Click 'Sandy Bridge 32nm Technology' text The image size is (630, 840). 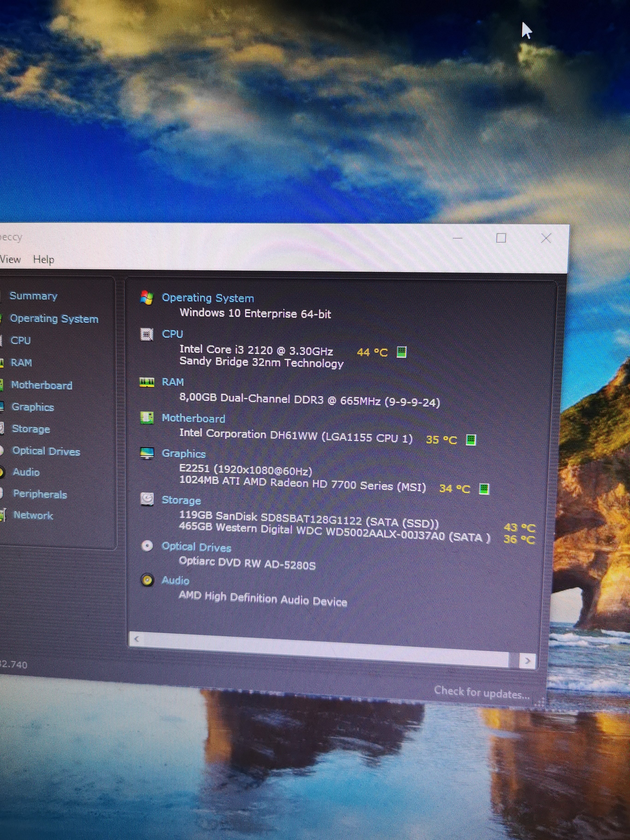point(261,362)
